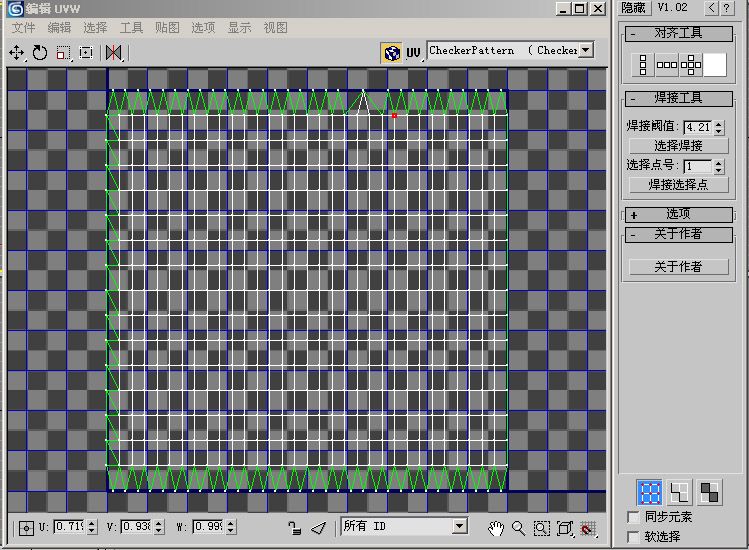Toggle absolute/offset mode icon near U field
Viewport: 749px width, 550px height.
click(26, 528)
